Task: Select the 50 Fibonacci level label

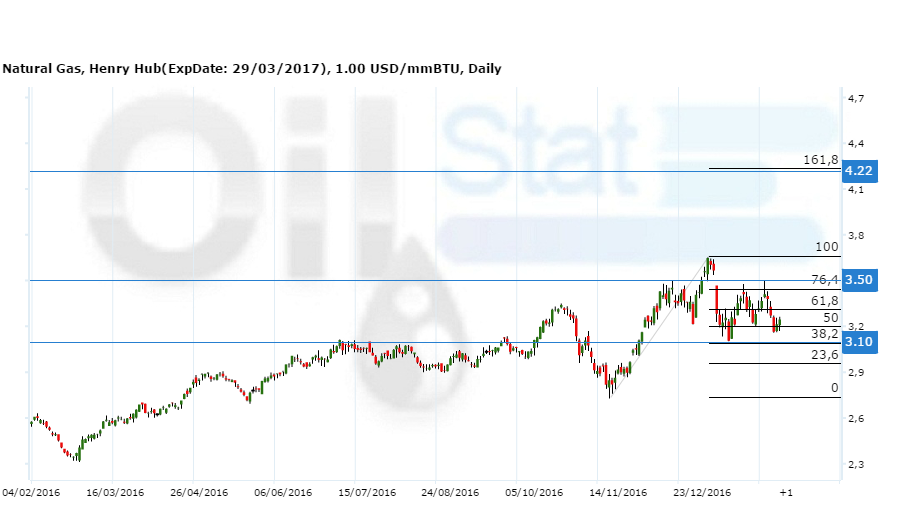Action: point(830,317)
